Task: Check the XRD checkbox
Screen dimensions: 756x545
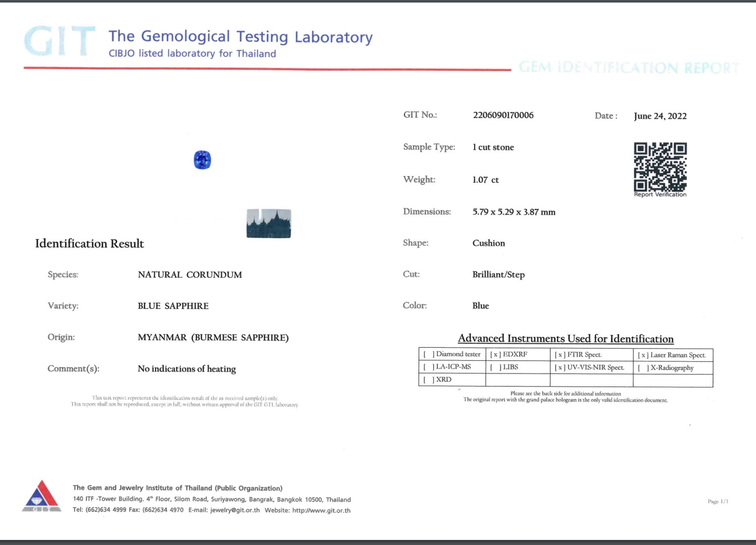Action: [x=429, y=379]
